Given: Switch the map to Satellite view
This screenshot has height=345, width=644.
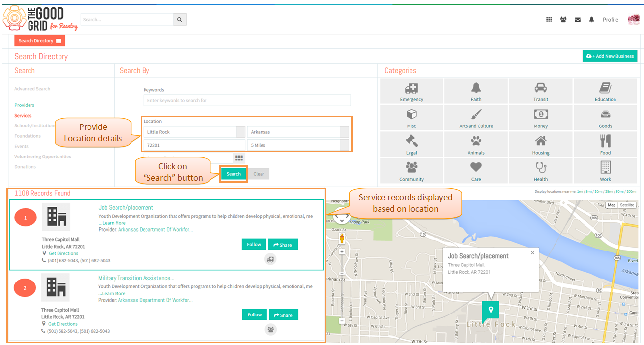Looking at the screenshot, I should [627, 205].
